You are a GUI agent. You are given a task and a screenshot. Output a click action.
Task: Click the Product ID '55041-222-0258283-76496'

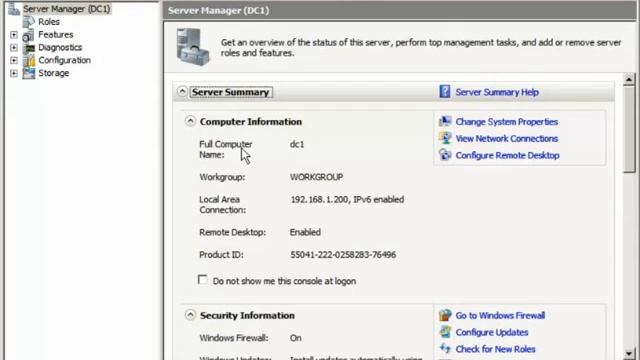coord(343,255)
